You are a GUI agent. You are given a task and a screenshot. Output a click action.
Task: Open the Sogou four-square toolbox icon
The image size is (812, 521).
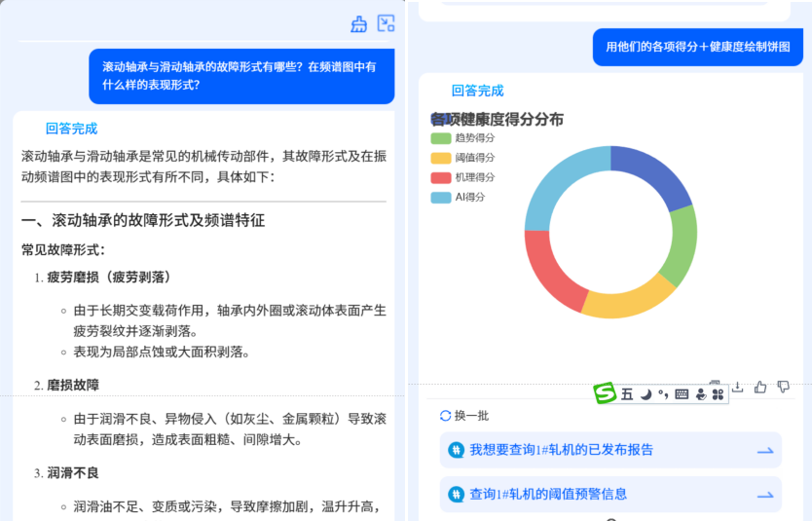click(719, 394)
